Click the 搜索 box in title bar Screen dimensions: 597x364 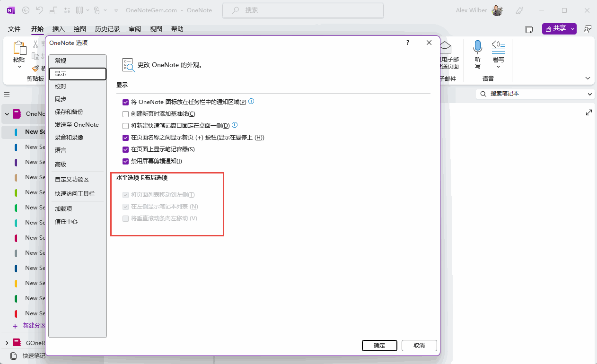303,10
